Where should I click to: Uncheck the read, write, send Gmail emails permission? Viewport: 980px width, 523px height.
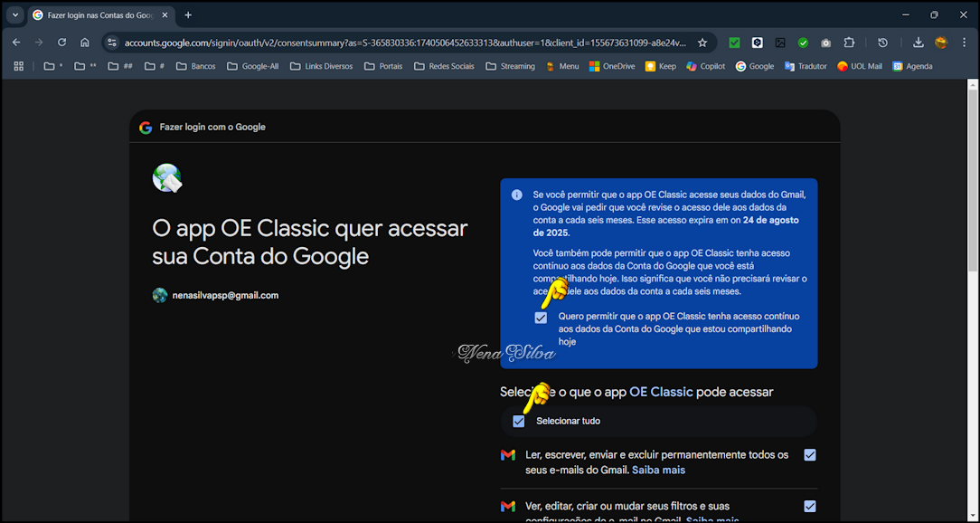pyautogui.click(x=809, y=455)
